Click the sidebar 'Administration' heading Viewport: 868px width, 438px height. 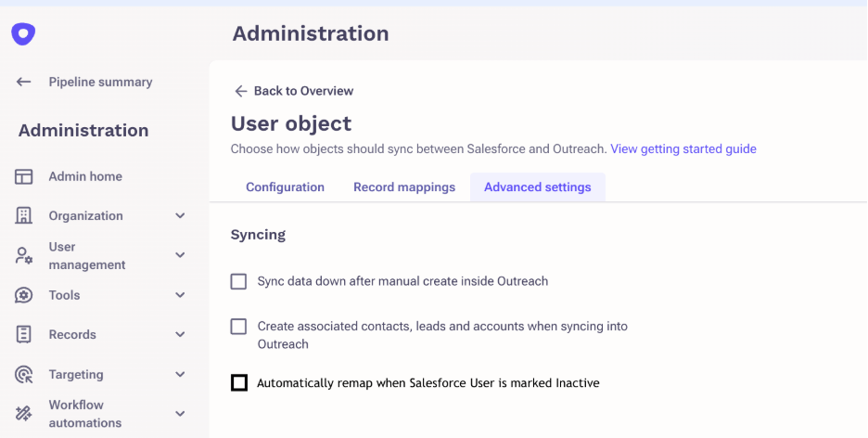[83, 130]
